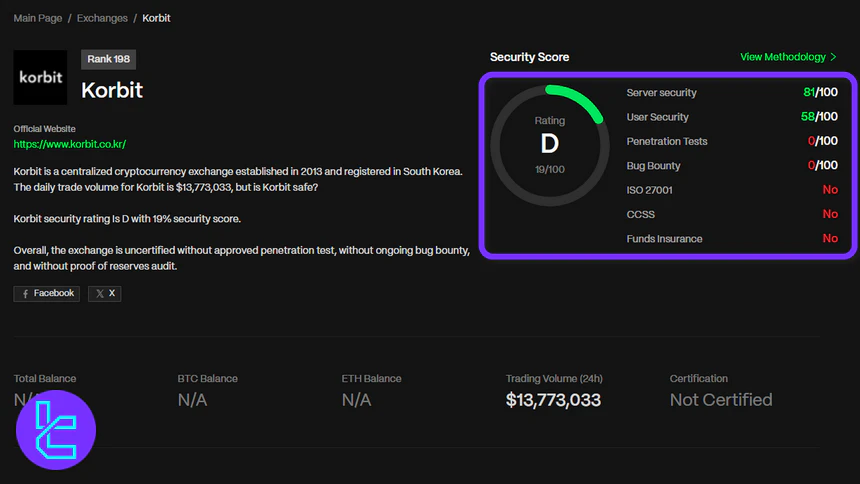Open the X social link
Screen dimensions: 860x484
tap(104, 293)
